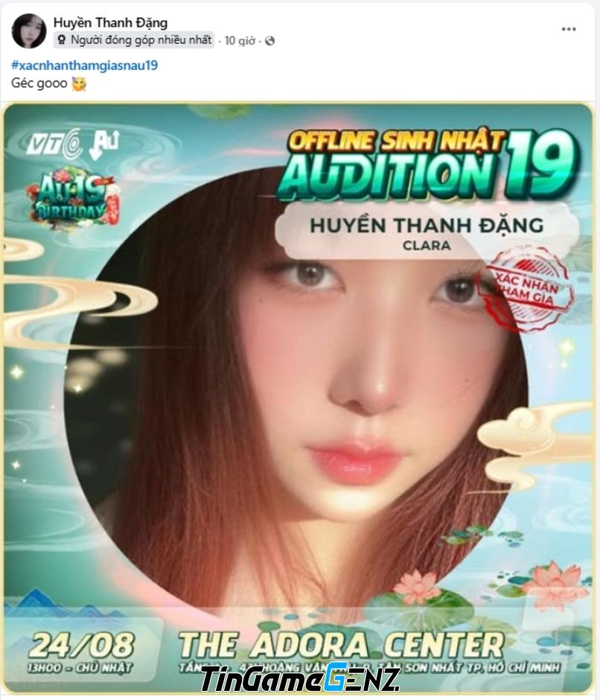
Task: Click the HUYỀN THANH ĐẶNG CLARA name plate
Action: (427, 232)
